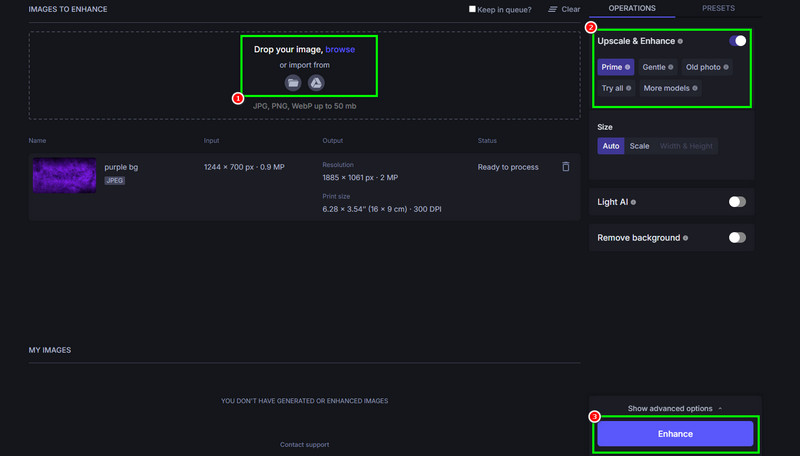Set Size mode to Scale

coord(639,146)
